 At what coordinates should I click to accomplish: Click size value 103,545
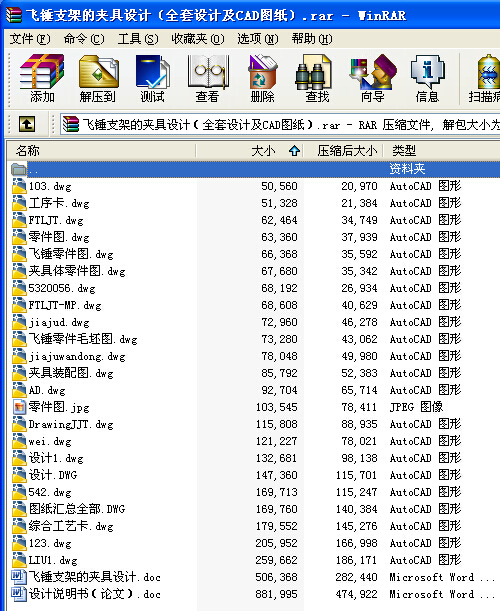pos(276,407)
